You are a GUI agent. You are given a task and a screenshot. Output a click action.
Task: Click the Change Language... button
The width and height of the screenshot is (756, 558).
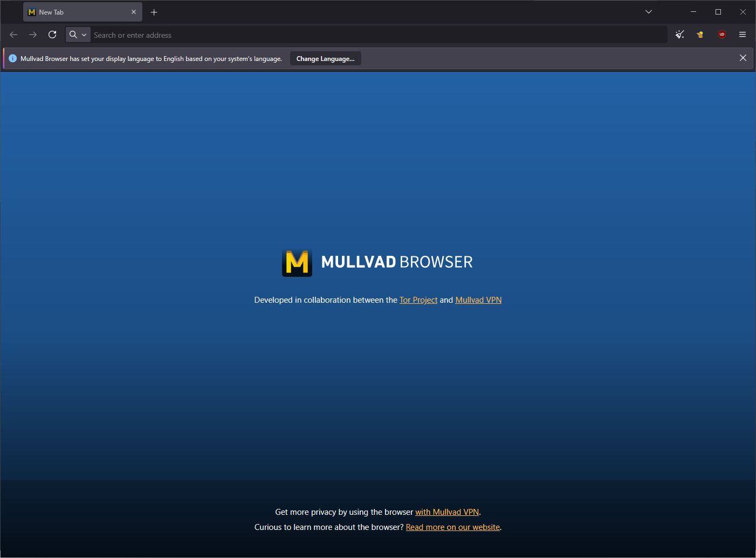[326, 59]
